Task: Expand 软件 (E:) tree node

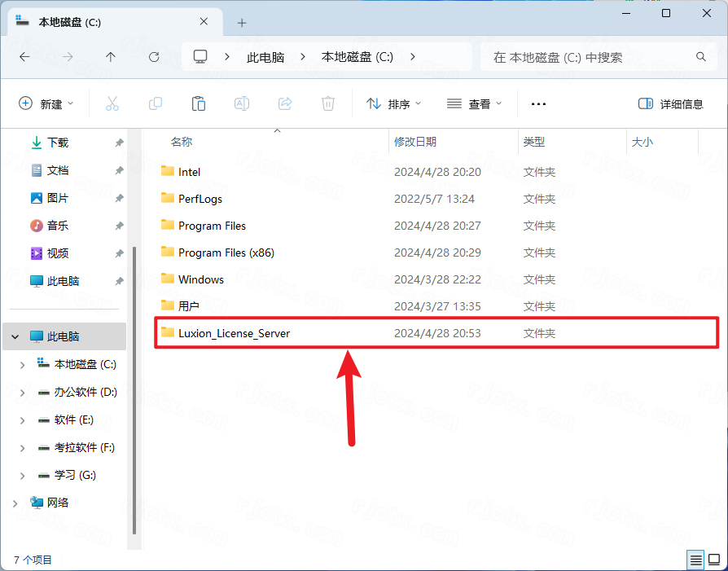Action: [x=22, y=420]
